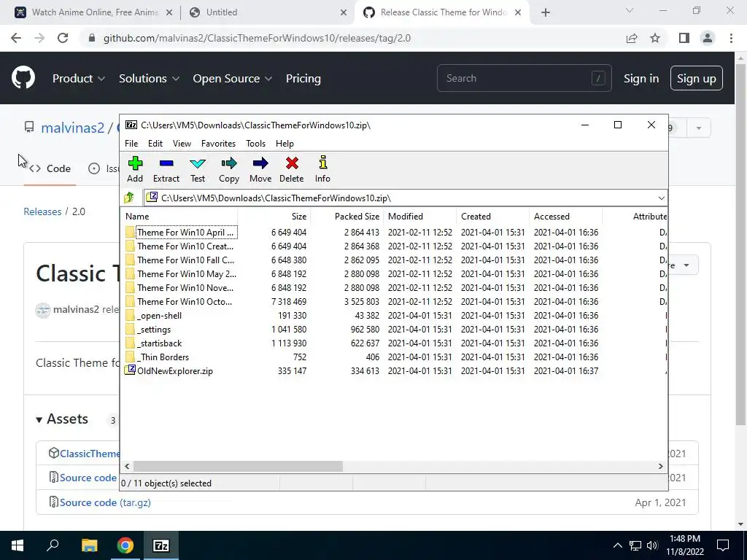Open the Tools menu in 7-Zip
The image size is (747, 560).
255,144
